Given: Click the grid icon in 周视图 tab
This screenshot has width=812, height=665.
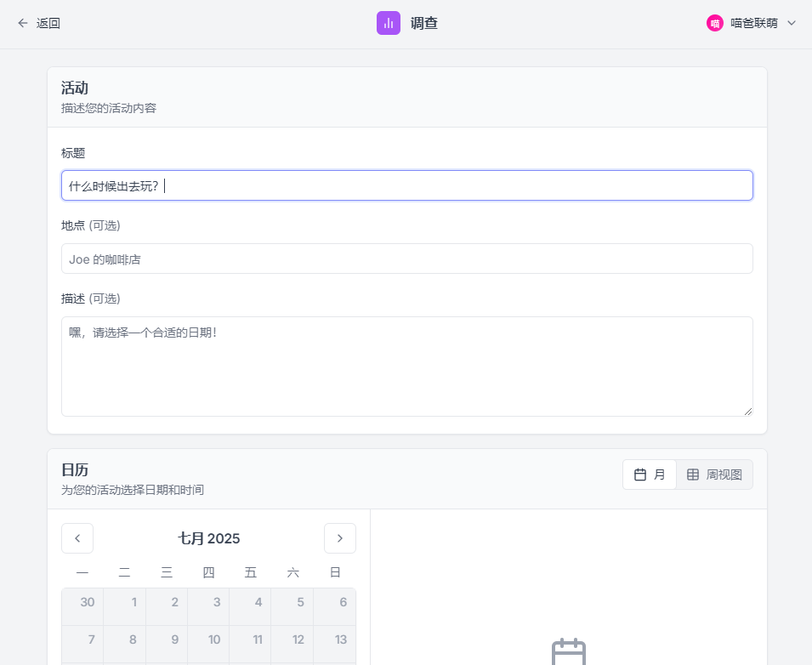Looking at the screenshot, I should click(x=692, y=475).
